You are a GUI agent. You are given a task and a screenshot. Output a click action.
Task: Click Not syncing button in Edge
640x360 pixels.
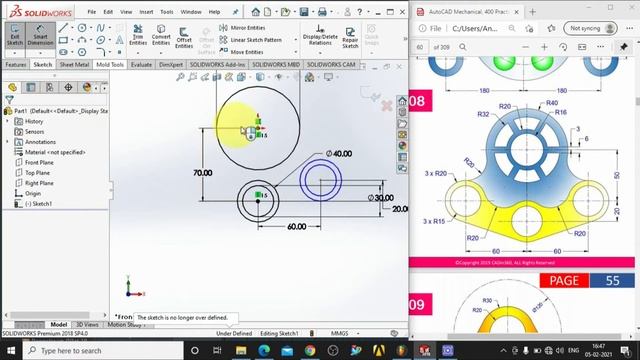[x=590, y=28]
